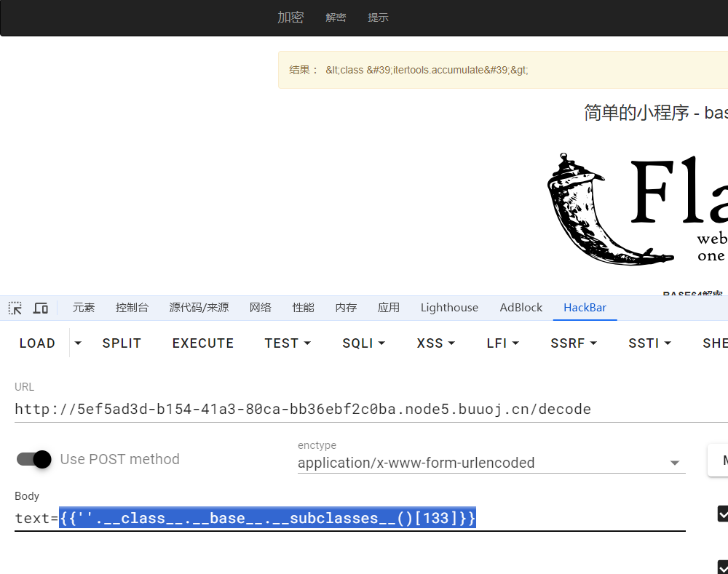Image resolution: width=728 pixels, height=574 pixels.
Task: Toggle the Use POST method switch
Action: [x=34, y=459]
